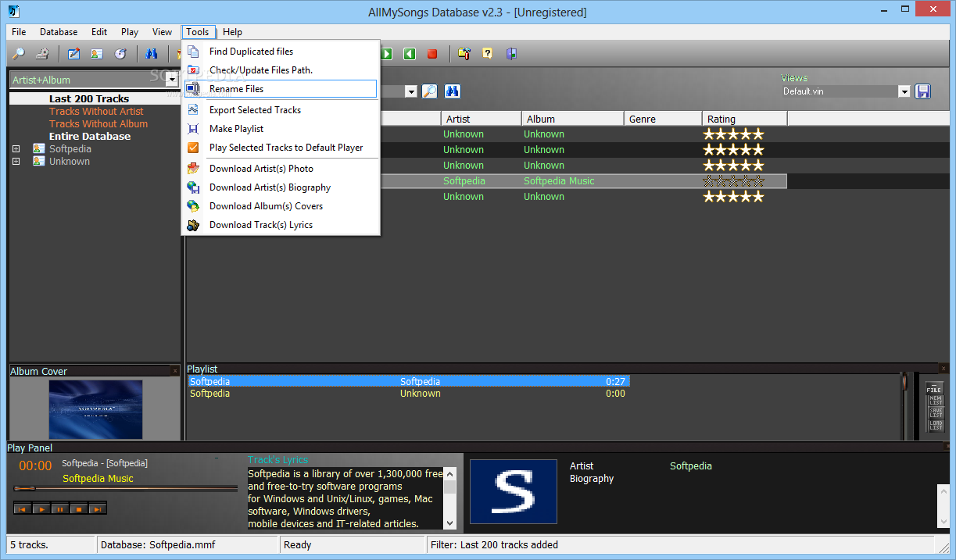Click the Unknown artist icon in tree
956x560 pixels.
coord(38,161)
